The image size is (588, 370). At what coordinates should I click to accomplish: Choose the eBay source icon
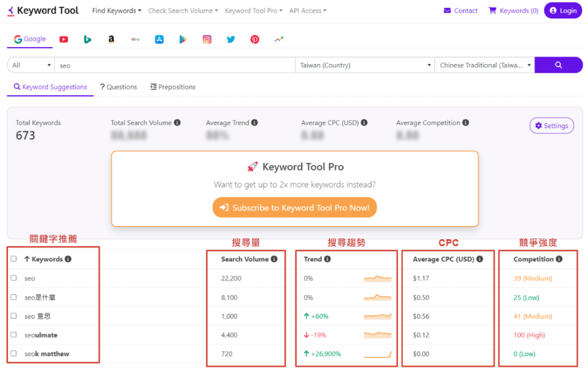(136, 40)
